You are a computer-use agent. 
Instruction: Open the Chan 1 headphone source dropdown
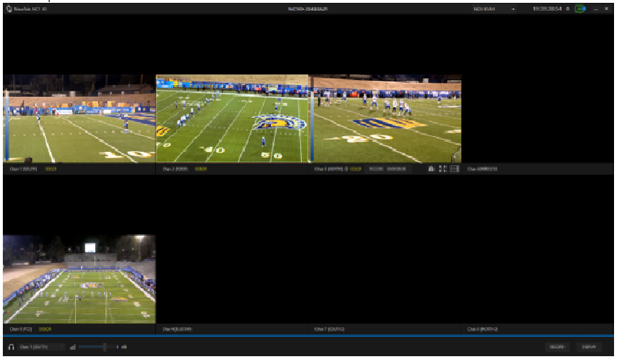(x=41, y=347)
